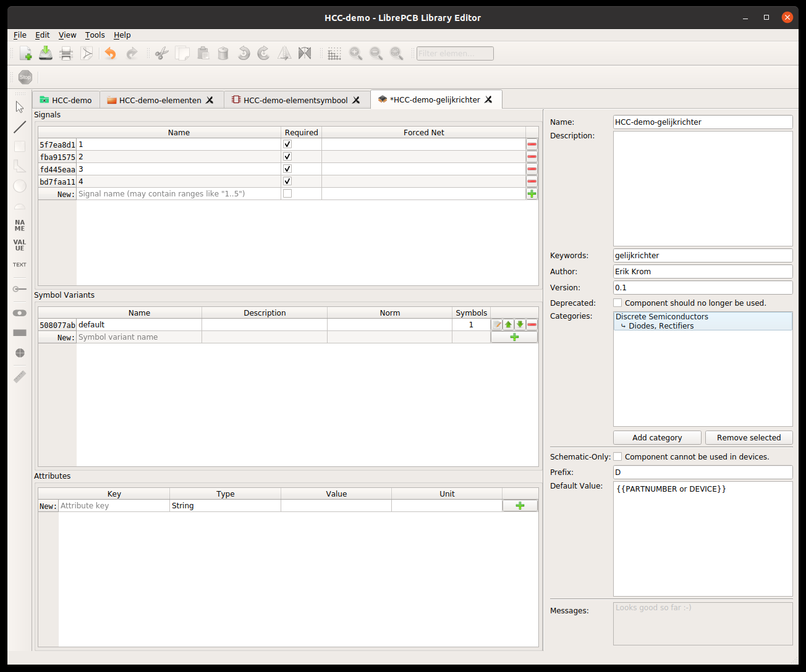806x672 pixels.
Task: Click the Delete trash can icon
Action: (x=223, y=54)
